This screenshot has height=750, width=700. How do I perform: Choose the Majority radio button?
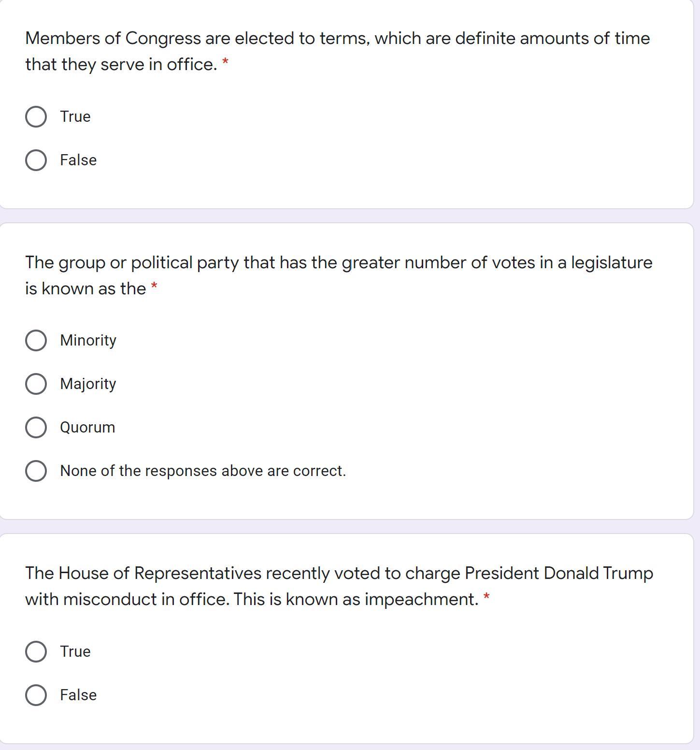(36, 384)
